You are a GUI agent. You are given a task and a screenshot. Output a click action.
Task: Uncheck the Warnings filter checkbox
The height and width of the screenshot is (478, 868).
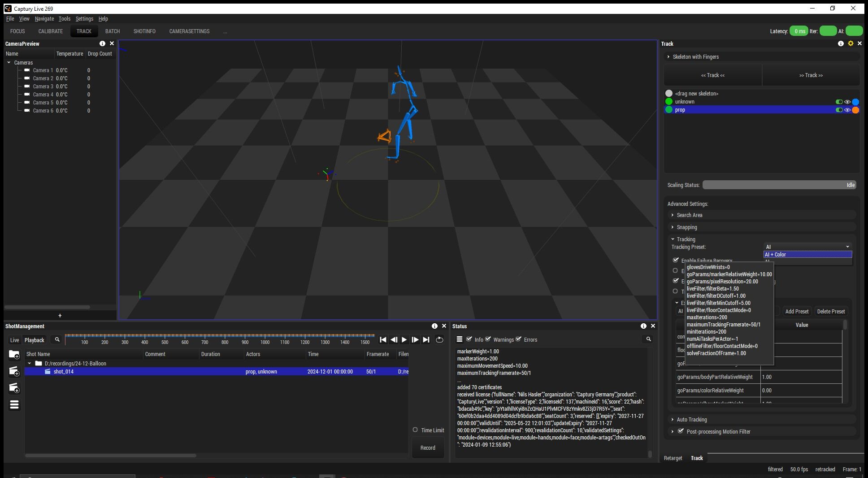point(488,339)
